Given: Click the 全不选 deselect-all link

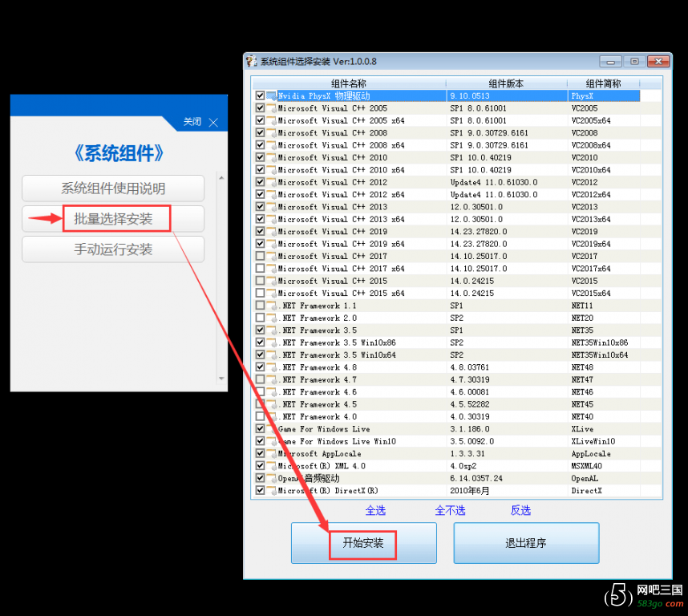Looking at the screenshot, I should tap(450, 510).
